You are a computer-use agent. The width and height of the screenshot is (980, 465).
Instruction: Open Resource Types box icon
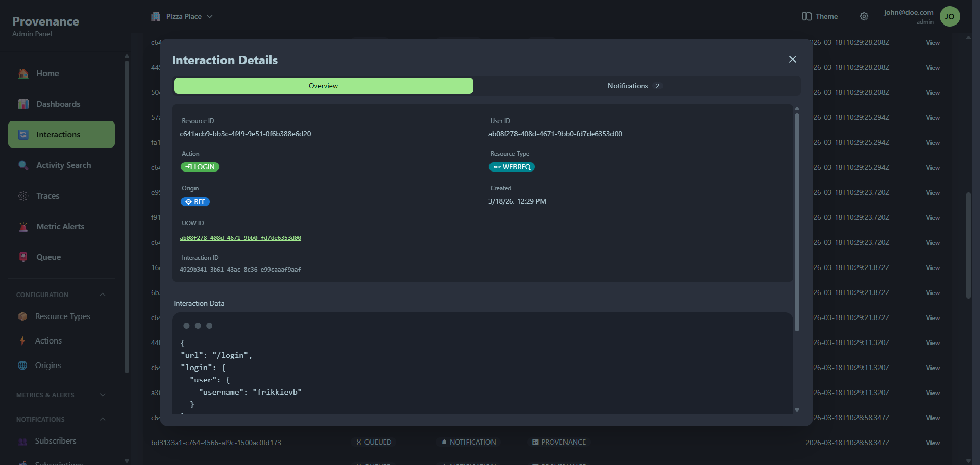22,316
